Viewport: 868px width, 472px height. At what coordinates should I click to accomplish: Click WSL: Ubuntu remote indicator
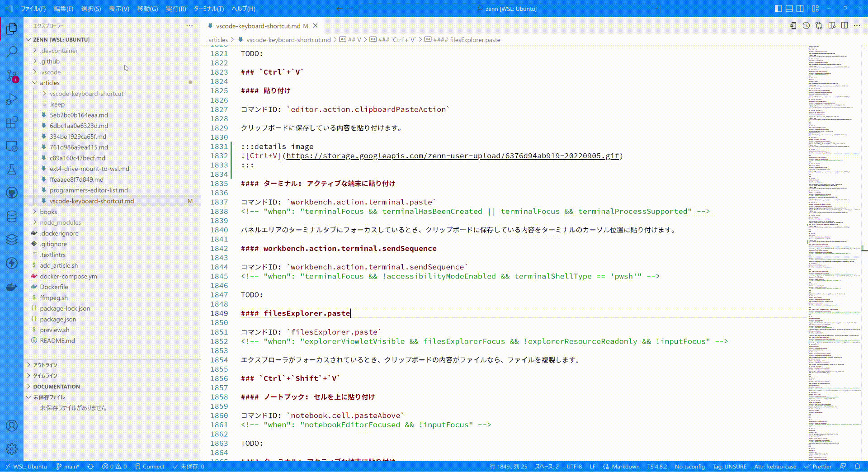[x=26, y=467]
